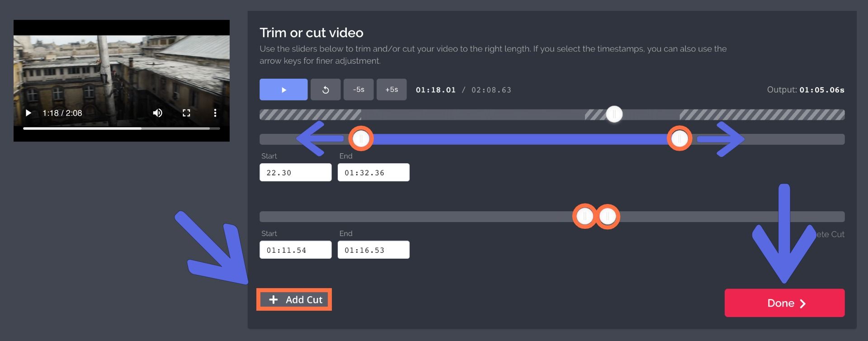
Task: Click the playhead handle on striped timeline
Action: 614,114
